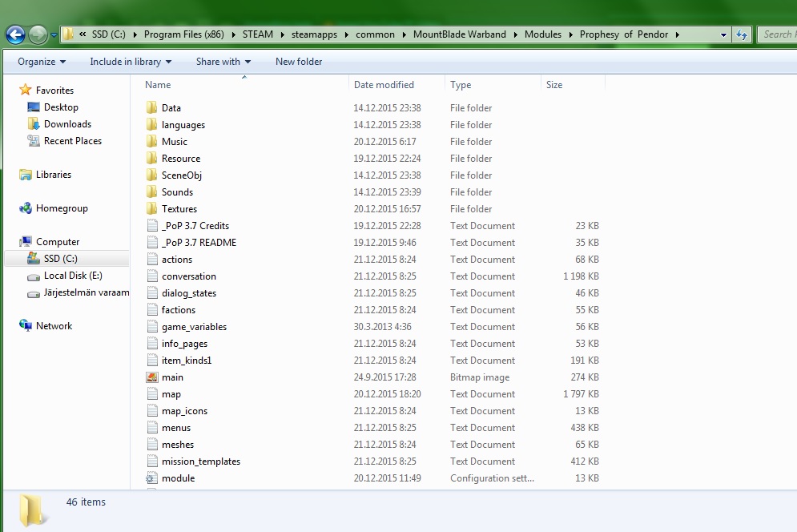Open the Include in library menu
The width and height of the screenshot is (797, 532).
point(131,62)
